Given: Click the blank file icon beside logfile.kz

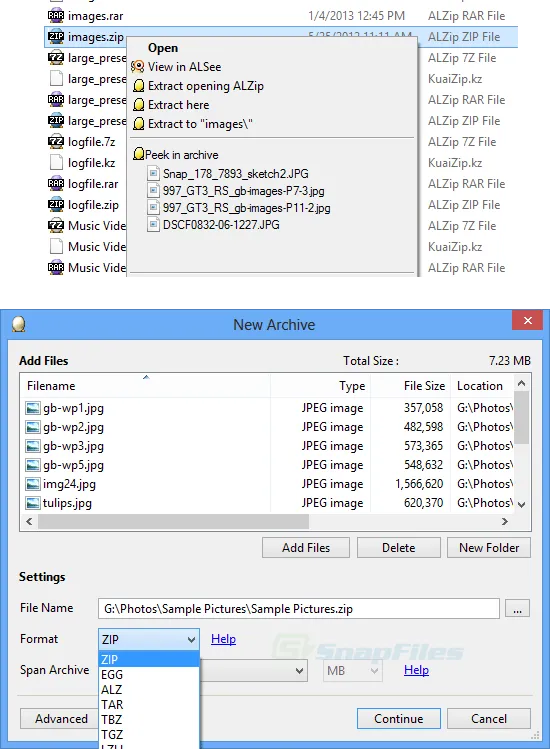Looking at the screenshot, I should (x=56, y=162).
